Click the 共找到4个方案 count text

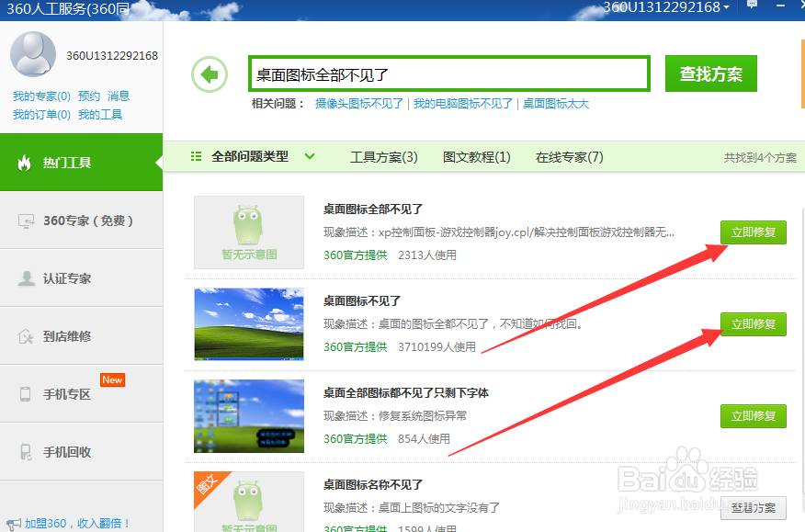(760, 158)
